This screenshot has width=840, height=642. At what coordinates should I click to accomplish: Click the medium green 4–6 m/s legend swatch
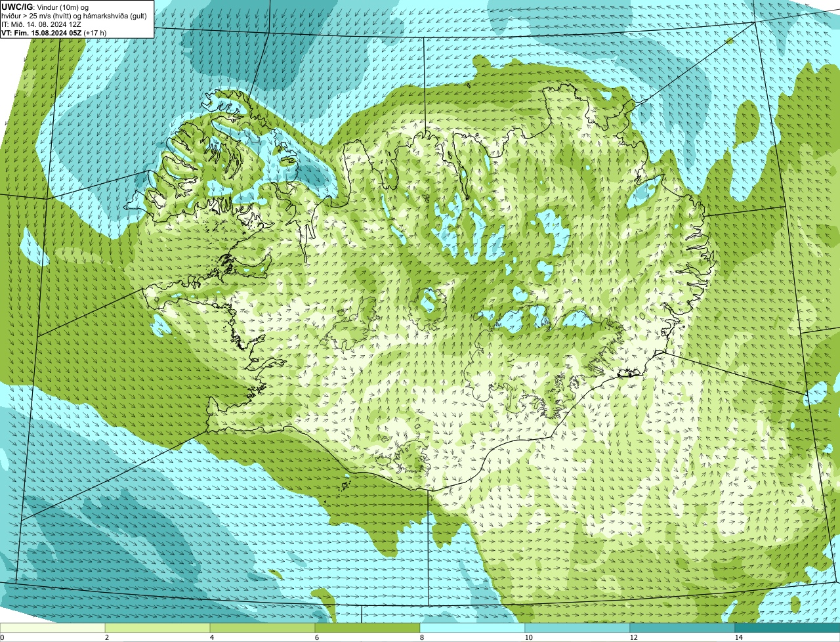click(262, 628)
